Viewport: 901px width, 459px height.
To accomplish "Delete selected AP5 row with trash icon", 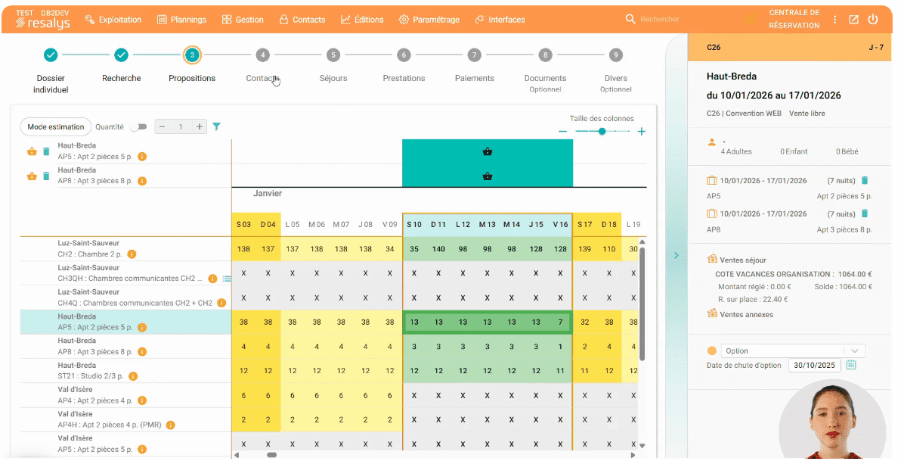I will point(46,152).
